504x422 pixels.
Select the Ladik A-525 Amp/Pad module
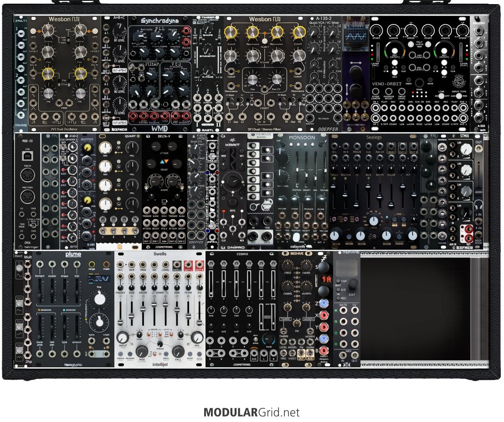pyautogui.click(x=479, y=74)
